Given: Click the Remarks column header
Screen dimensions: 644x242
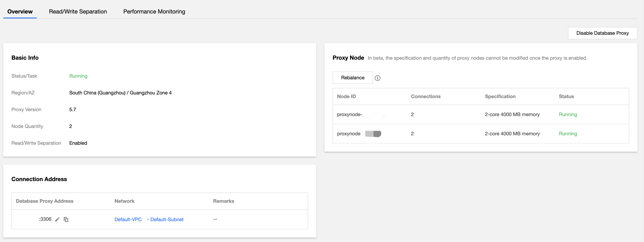Looking at the screenshot, I should pos(223,201).
